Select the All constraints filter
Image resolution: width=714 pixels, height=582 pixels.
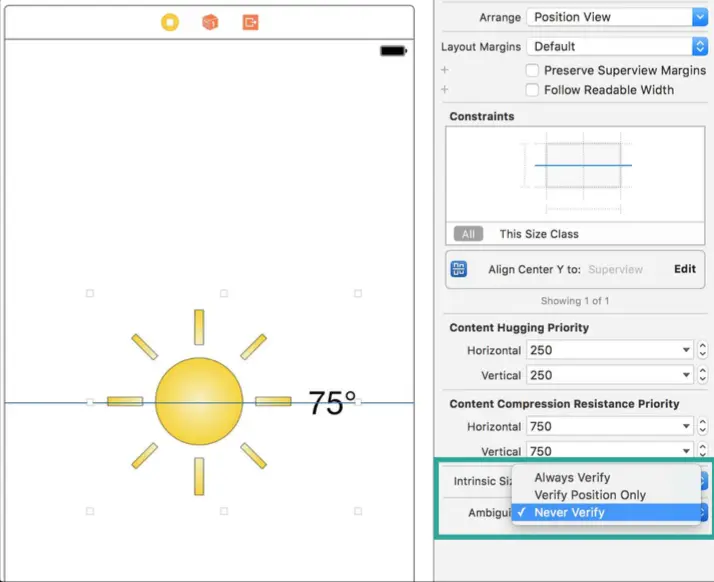pyautogui.click(x=468, y=234)
